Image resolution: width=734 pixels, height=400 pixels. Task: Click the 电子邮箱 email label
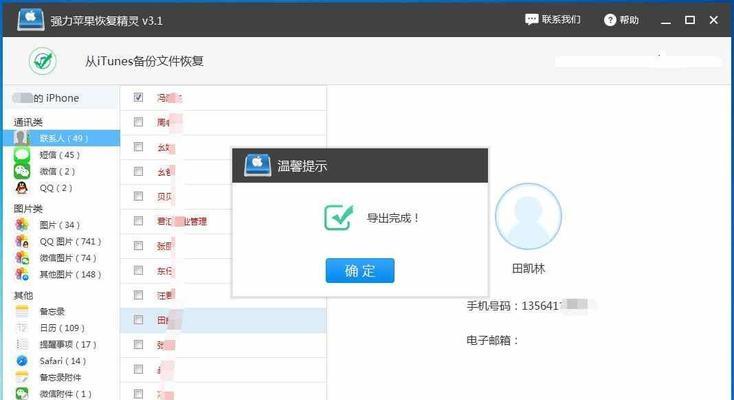coord(492,340)
